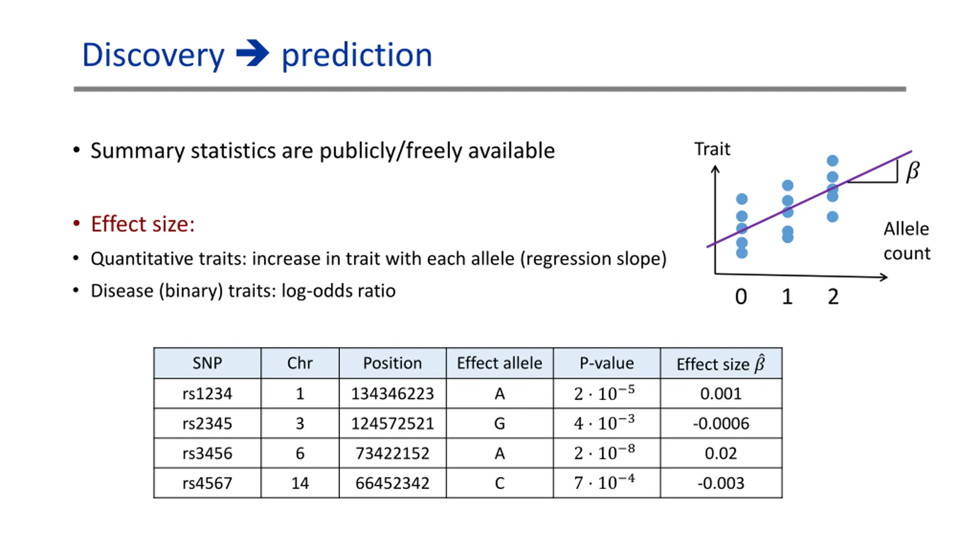
Task: Click the 'Allele count' axis label
Action: [906, 241]
